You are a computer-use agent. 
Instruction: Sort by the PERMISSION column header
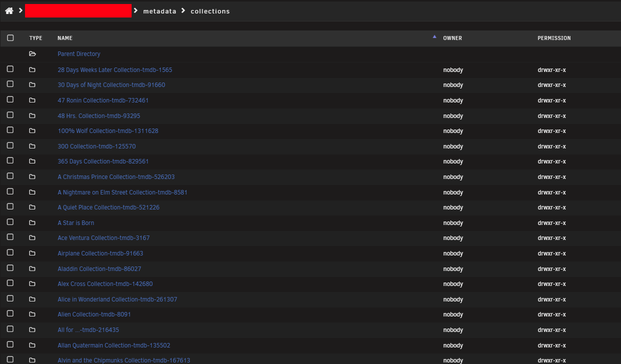coord(554,38)
